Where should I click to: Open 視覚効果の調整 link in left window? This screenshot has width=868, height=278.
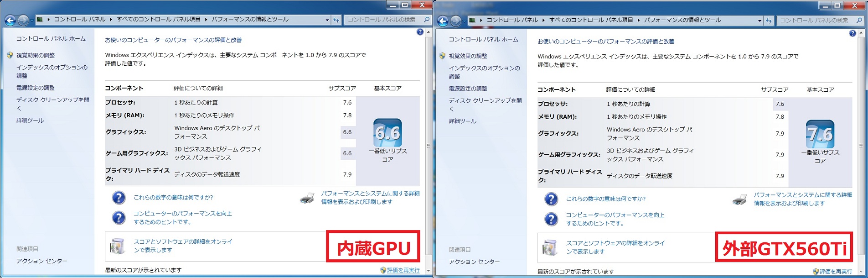(36, 55)
